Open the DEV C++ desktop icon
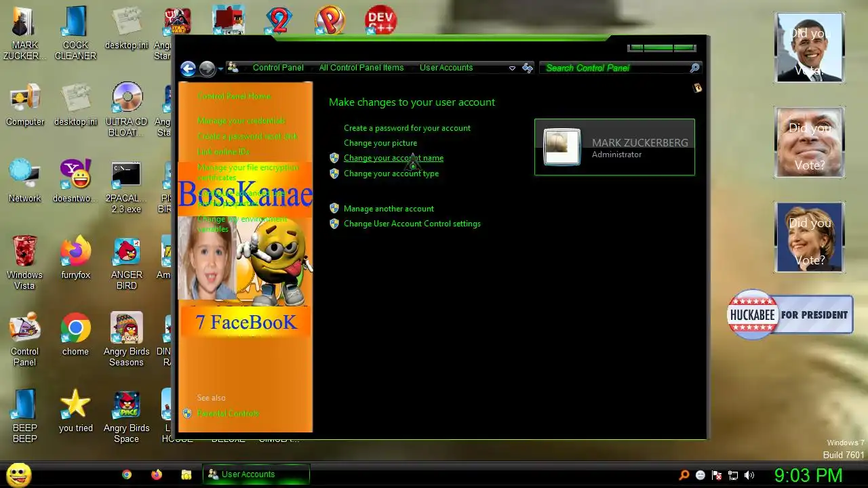 (380, 20)
